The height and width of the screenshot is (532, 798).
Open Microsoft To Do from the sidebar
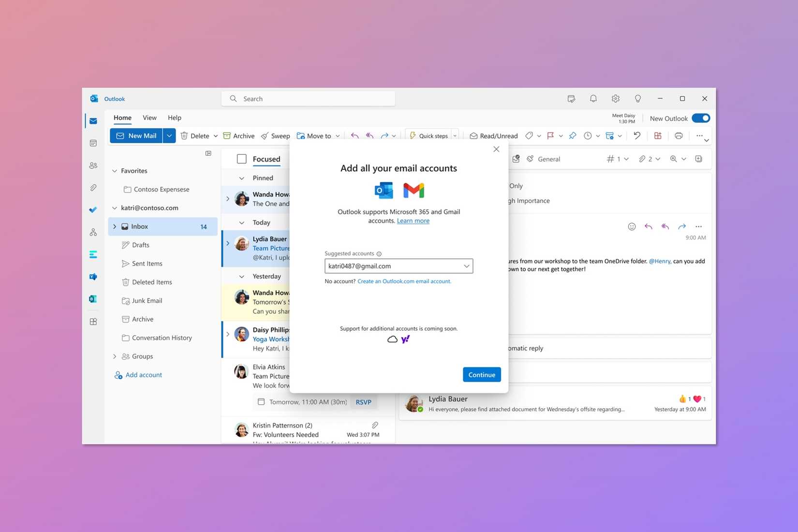[93, 209]
